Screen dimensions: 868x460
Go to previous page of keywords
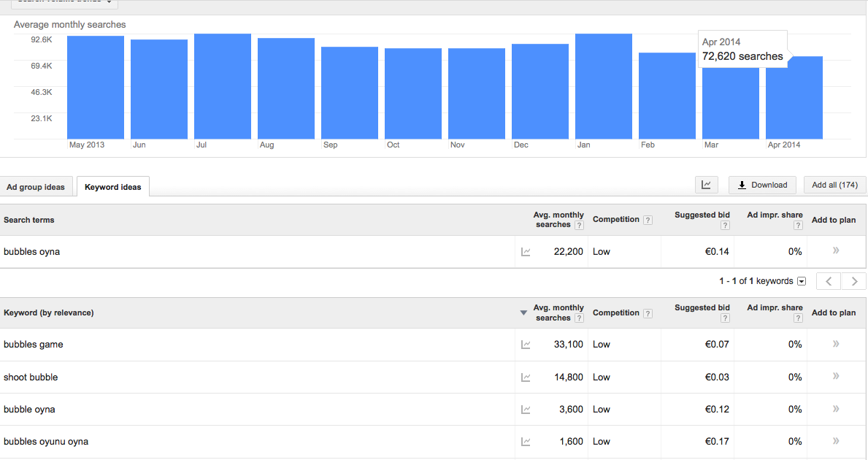[829, 281]
